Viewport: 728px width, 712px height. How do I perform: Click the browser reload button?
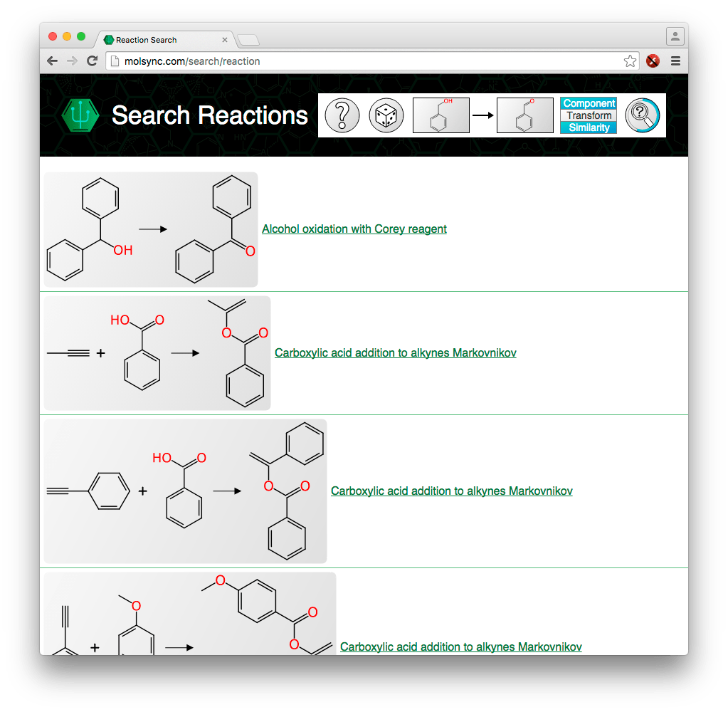click(x=92, y=61)
